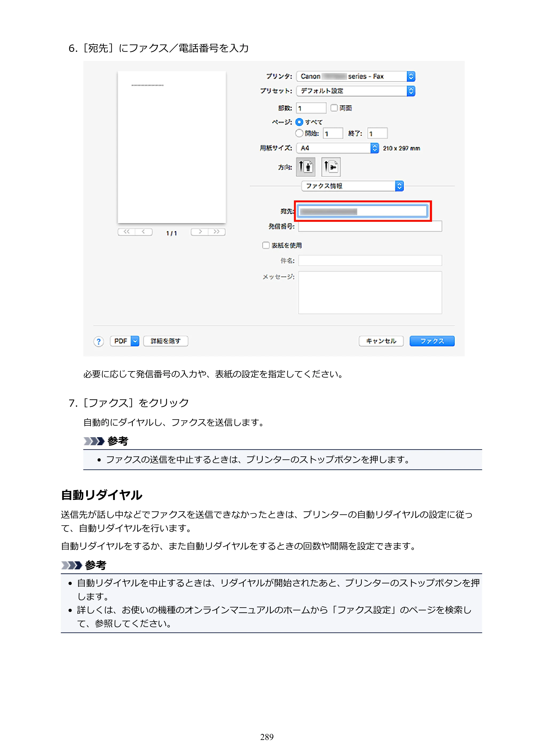
Task: Check the 表紙を使用 cover page checkbox
Action: coord(266,245)
